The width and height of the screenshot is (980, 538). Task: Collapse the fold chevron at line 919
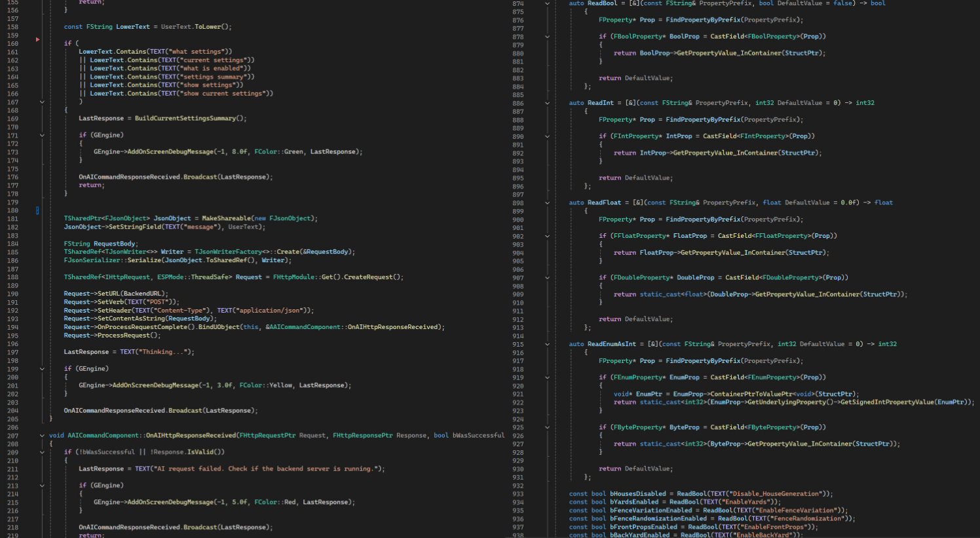(548, 377)
